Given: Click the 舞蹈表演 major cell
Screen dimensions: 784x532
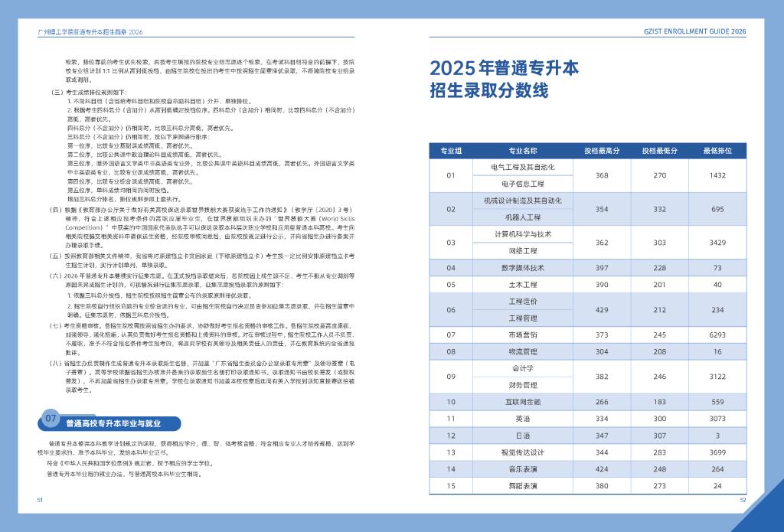Looking at the screenshot, I should click(x=522, y=486).
